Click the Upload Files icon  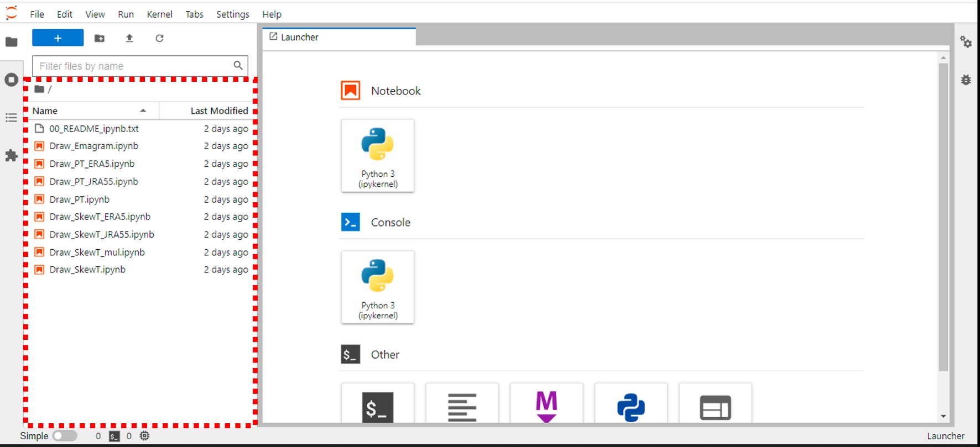tap(129, 38)
